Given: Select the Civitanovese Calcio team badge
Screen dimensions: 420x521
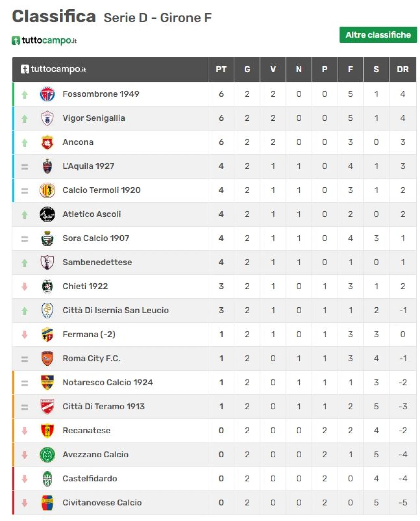Looking at the screenshot, I should [x=47, y=503].
